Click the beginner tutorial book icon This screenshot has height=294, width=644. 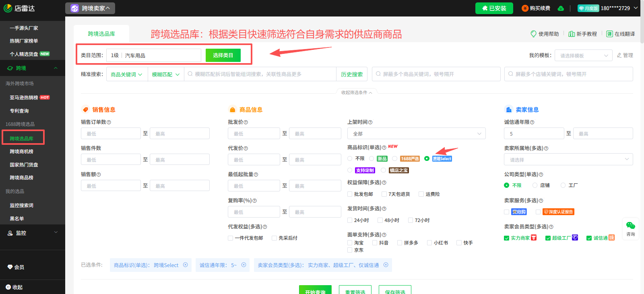tap(571, 34)
